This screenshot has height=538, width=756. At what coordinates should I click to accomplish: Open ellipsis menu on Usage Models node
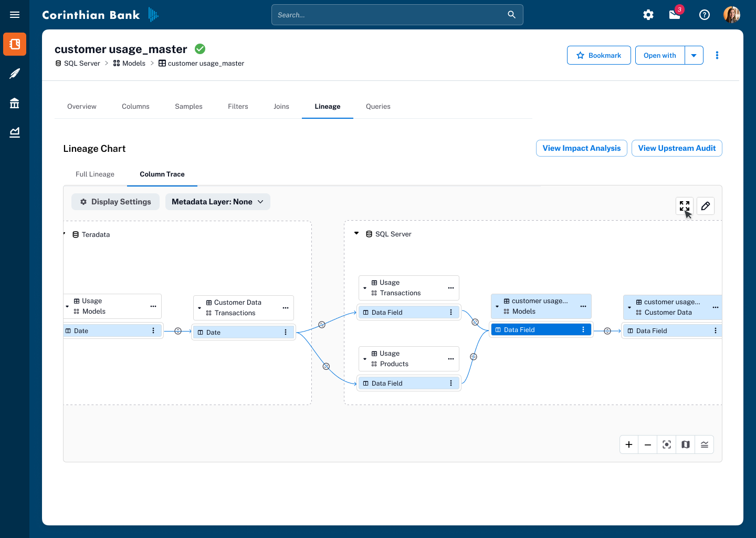[x=153, y=306]
